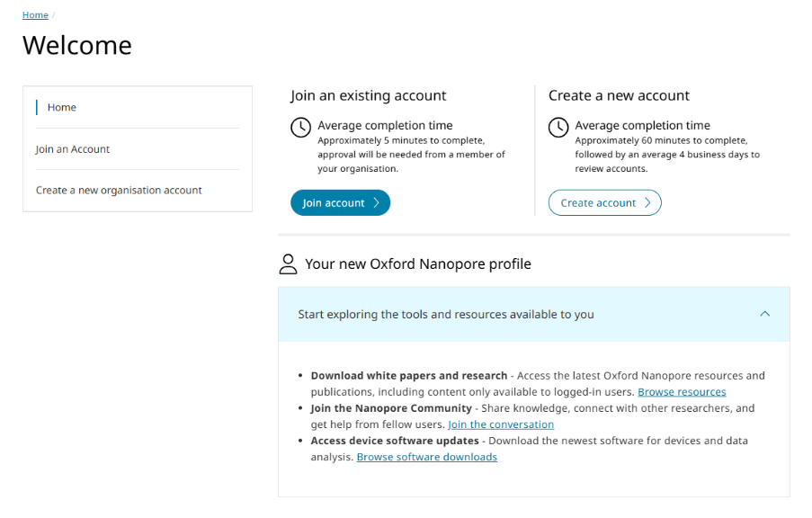
Task: Open the Join the conversation link
Action: tap(501, 424)
